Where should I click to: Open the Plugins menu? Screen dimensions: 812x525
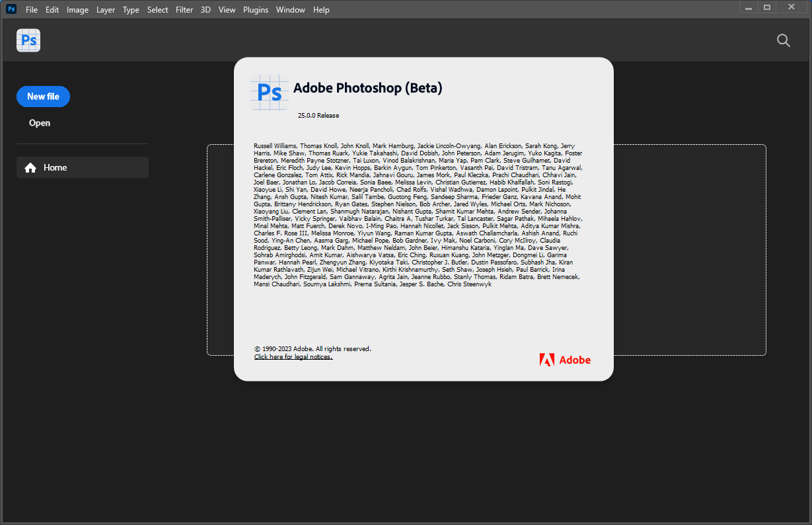coord(256,10)
